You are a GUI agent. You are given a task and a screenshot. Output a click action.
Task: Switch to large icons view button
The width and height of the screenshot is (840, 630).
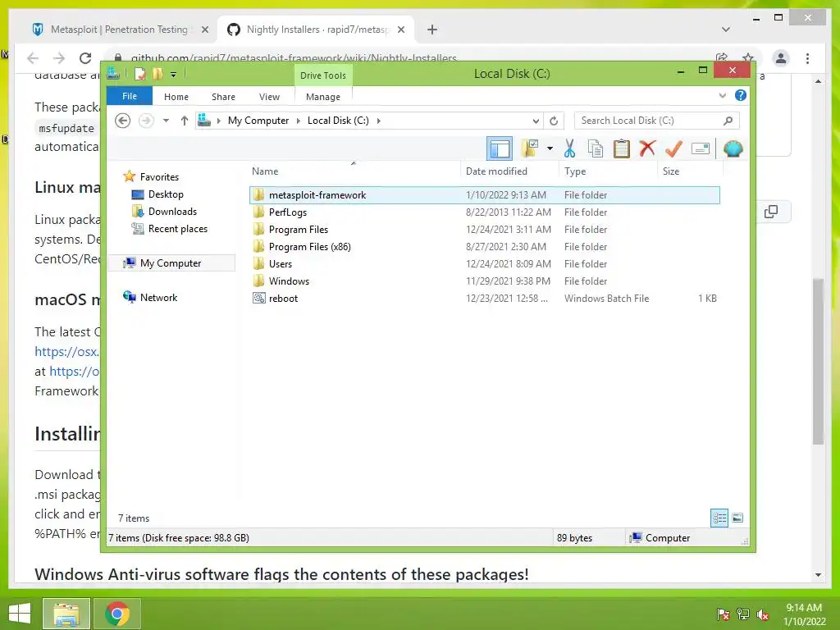(737, 518)
